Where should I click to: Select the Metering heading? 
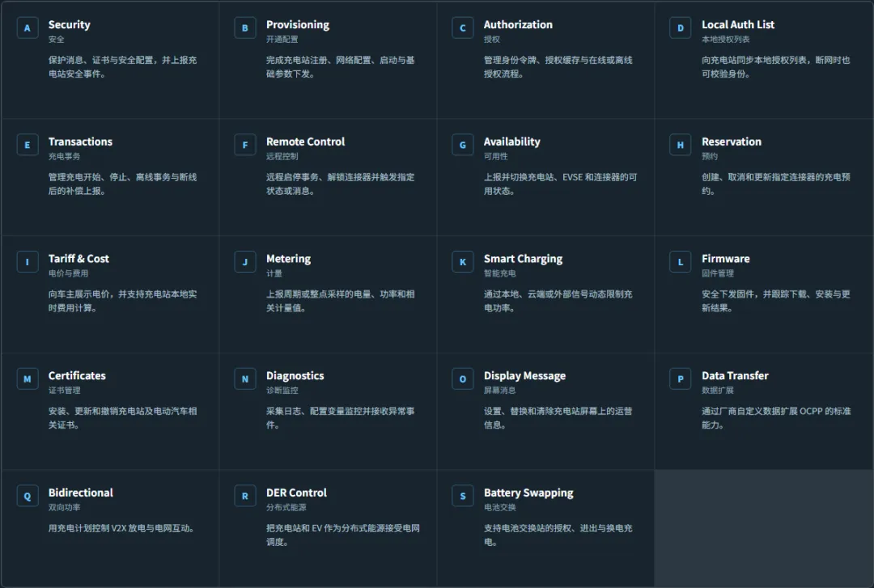pyautogui.click(x=289, y=259)
